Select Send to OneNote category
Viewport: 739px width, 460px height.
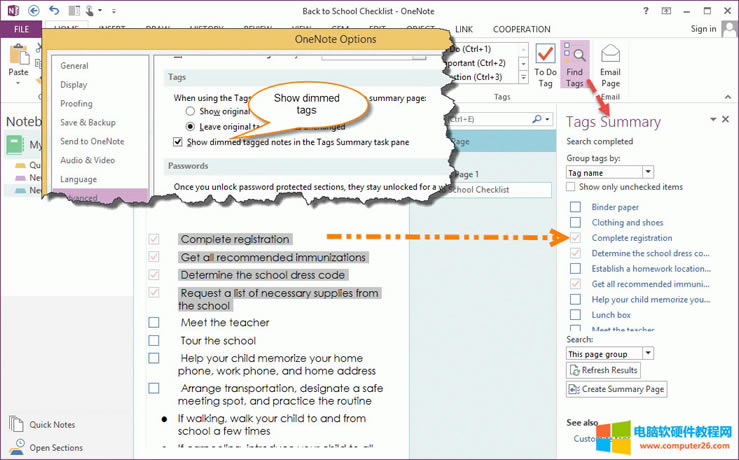click(x=92, y=141)
